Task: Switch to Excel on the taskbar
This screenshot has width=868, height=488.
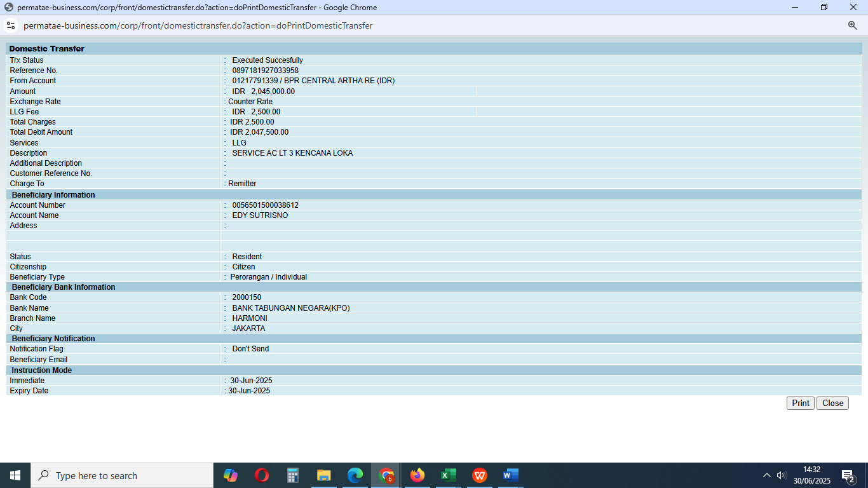Action: coord(448,475)
